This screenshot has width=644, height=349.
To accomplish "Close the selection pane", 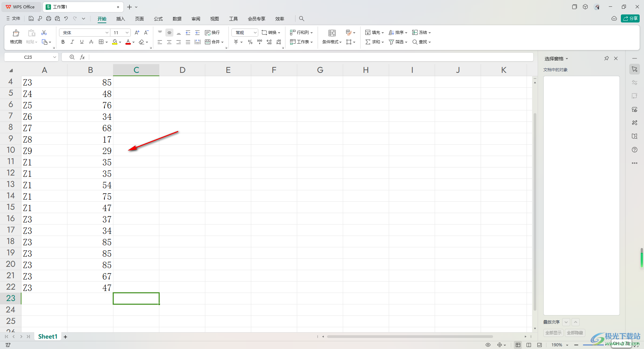I will 616,58.
